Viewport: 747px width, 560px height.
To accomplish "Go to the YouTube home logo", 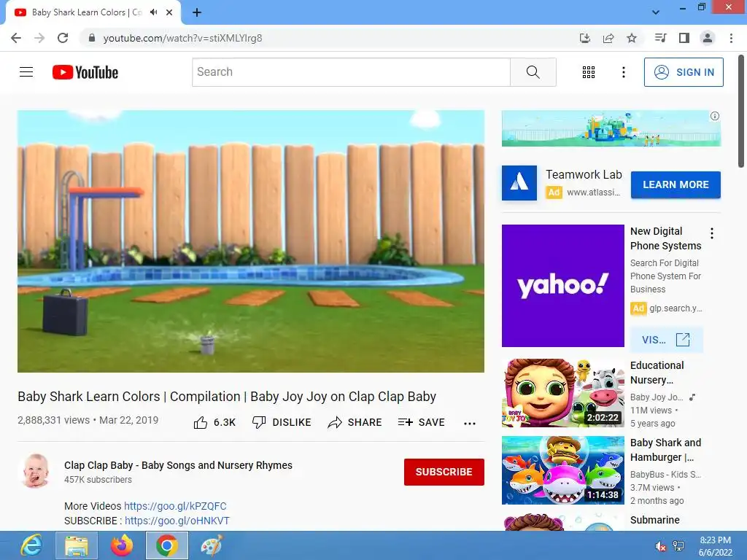I will coord(85,72).
